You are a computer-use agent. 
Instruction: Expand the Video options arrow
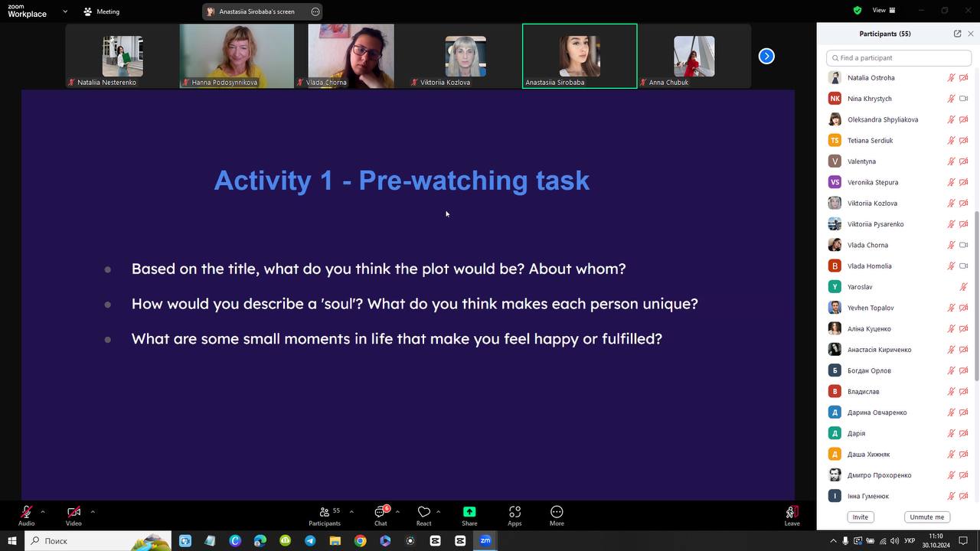[93, 511]
